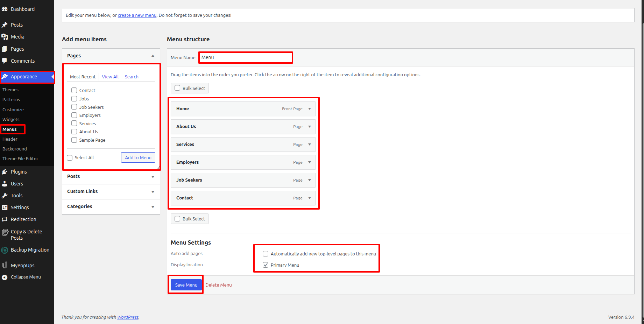Uncheck the Primary Menu display location

(x=266, y=265)
